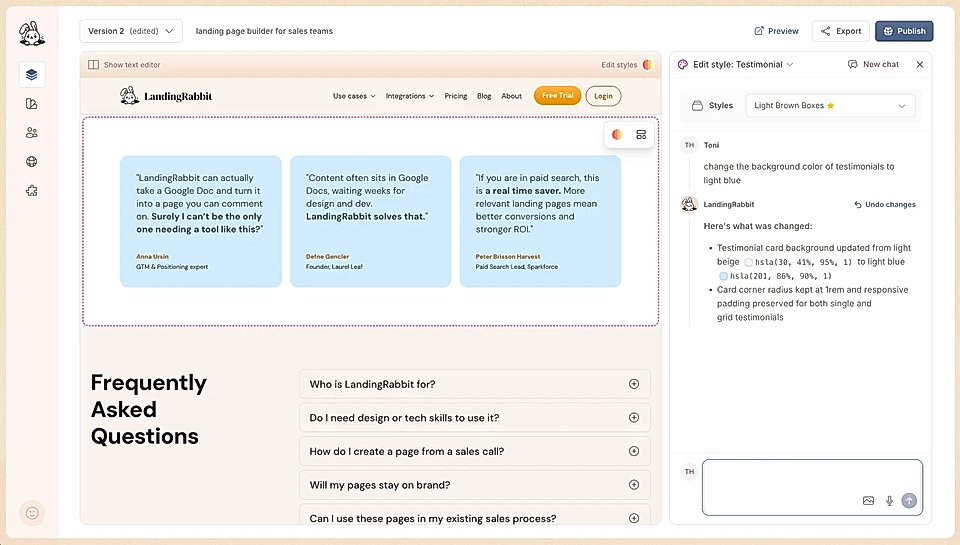This screenshot has height=545, width=960.
Task: Select the Peter Brisson Harvest testimonial card
Action: coord(540,221)
